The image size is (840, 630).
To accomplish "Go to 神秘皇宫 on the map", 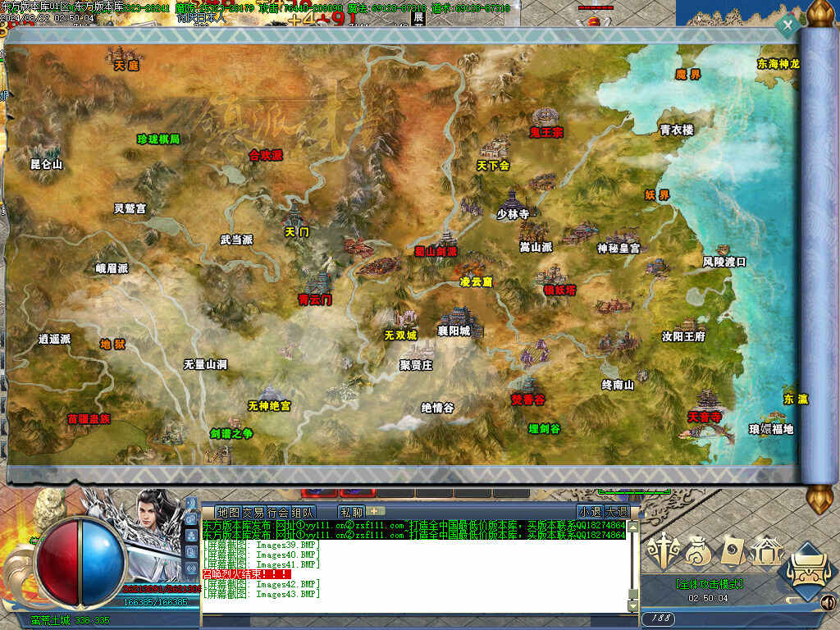I will pos(619,249).
